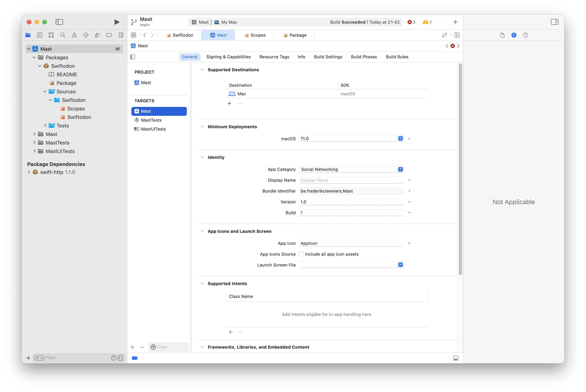Open the Test navigator diamond icon
This screenshot has height=392, width=586.
[86, 35]
